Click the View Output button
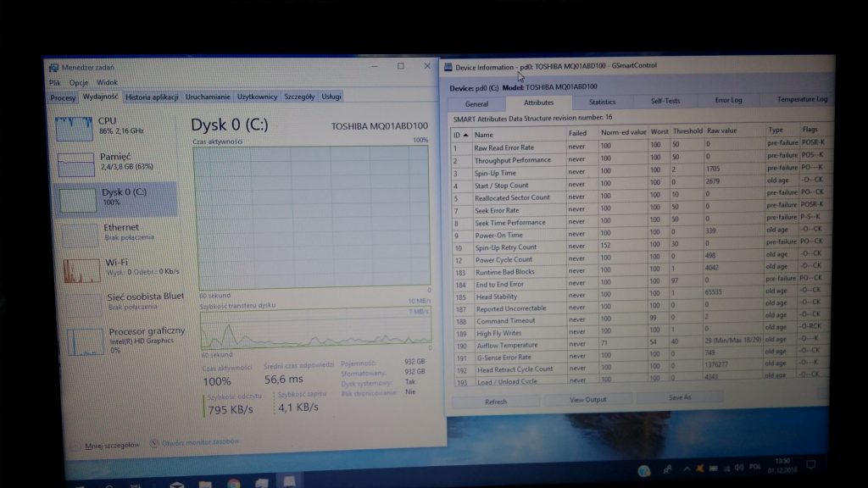868x488 pixels. coord(587,400)
